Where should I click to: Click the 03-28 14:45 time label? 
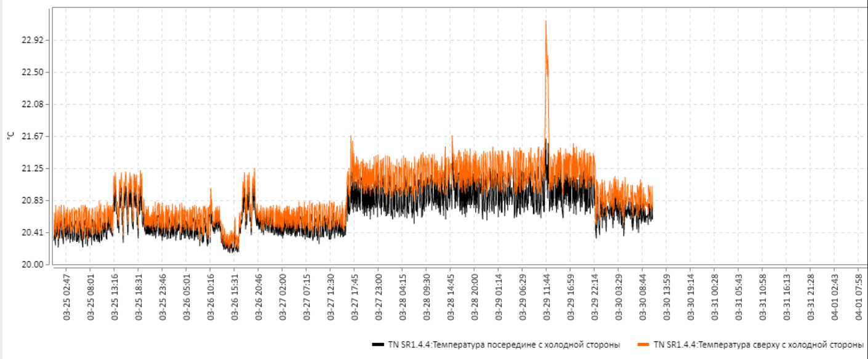[x=451, y=296]
